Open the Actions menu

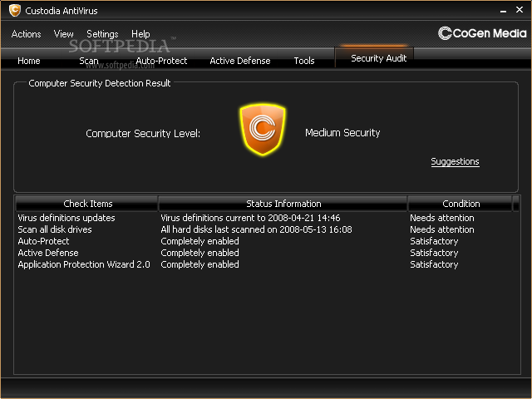(27, 34)
